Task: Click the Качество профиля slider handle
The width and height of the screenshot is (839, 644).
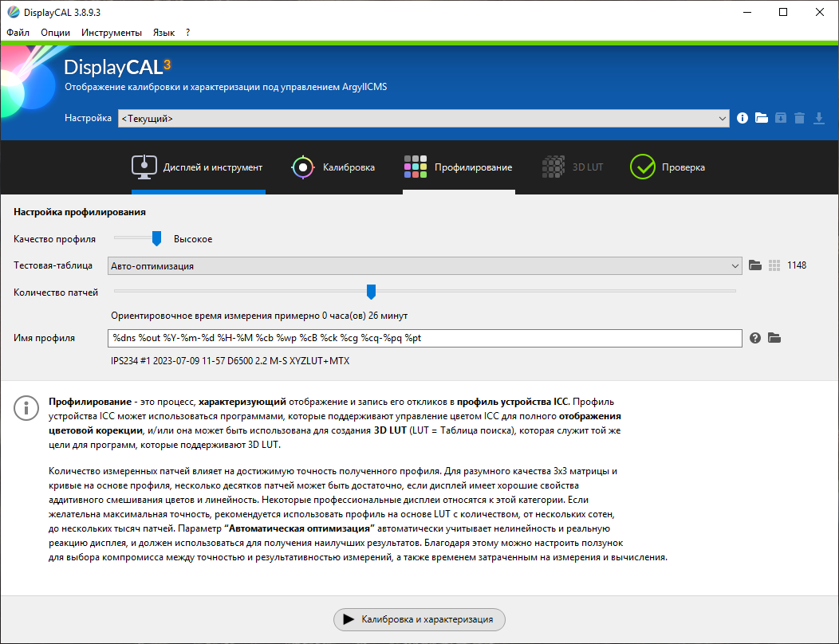Action: (156, 238)
